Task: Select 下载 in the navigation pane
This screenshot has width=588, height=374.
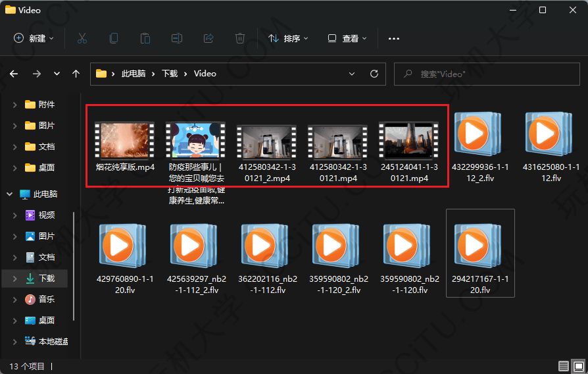Action: pyautogui.click(x=46, y=279)
